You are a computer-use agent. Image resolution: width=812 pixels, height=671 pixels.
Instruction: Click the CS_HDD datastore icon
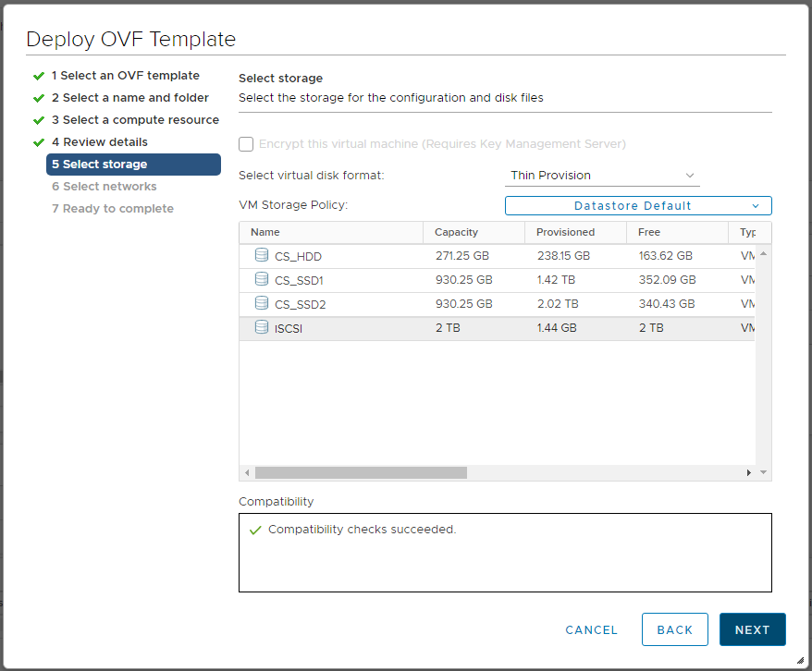tap(261, 255)
